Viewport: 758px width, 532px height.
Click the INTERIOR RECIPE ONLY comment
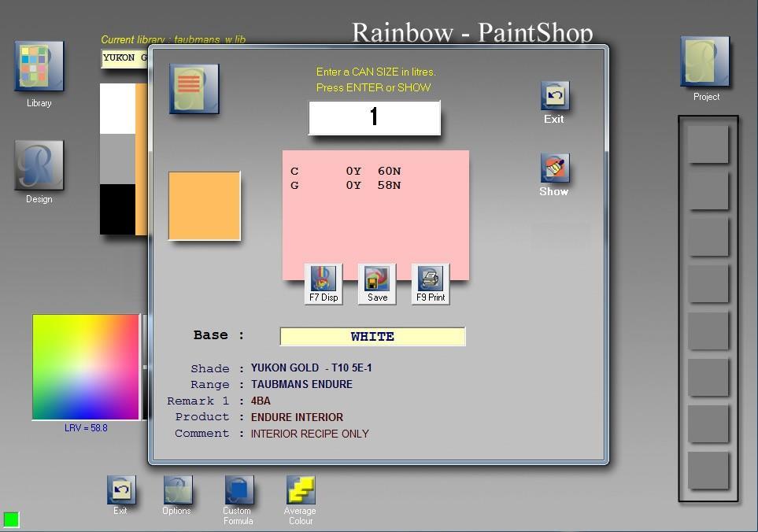pyautogui.click(x=310, y=434)
